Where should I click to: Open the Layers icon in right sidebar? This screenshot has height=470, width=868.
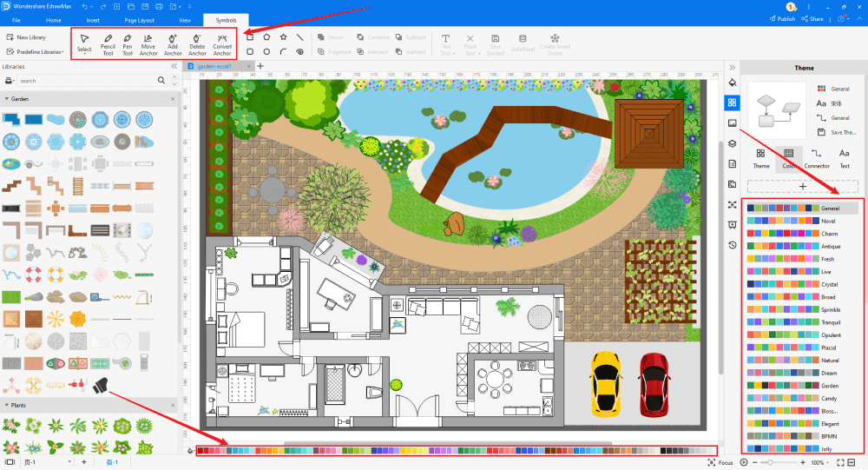733,143
